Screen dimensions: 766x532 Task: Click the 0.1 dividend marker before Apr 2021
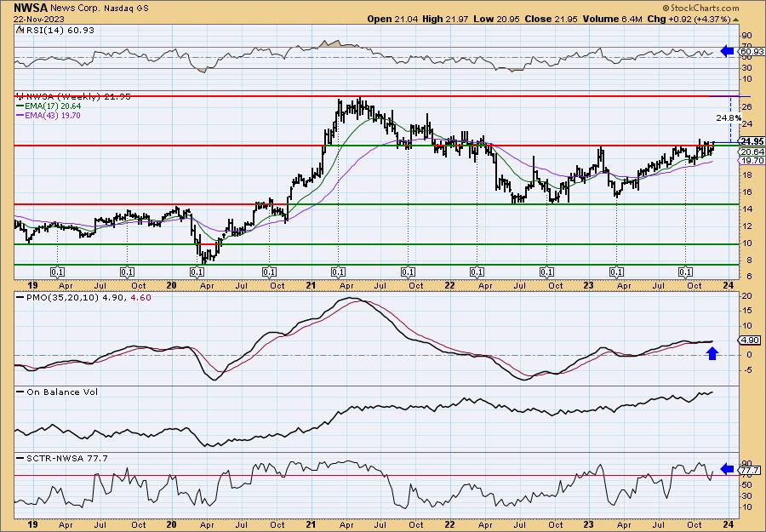click(x=338, y=272)
